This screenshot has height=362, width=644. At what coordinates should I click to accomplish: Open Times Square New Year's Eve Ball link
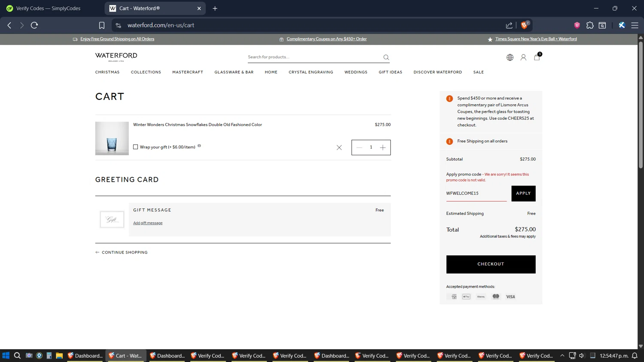(x=536, y=39)
